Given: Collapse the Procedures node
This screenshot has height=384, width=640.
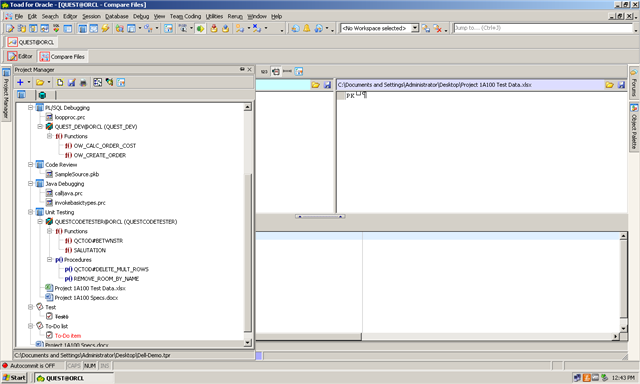Looking at the screenshot, I should click(49, 260).
